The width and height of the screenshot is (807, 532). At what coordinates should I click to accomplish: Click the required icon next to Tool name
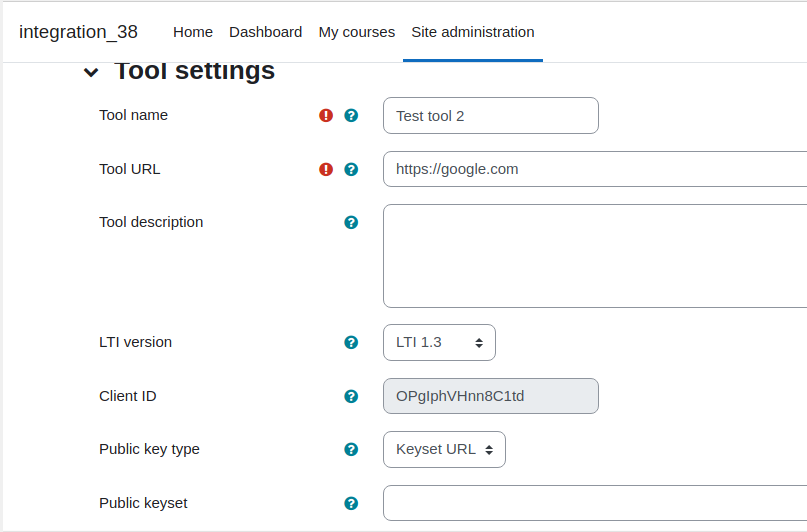pos(326,115)
